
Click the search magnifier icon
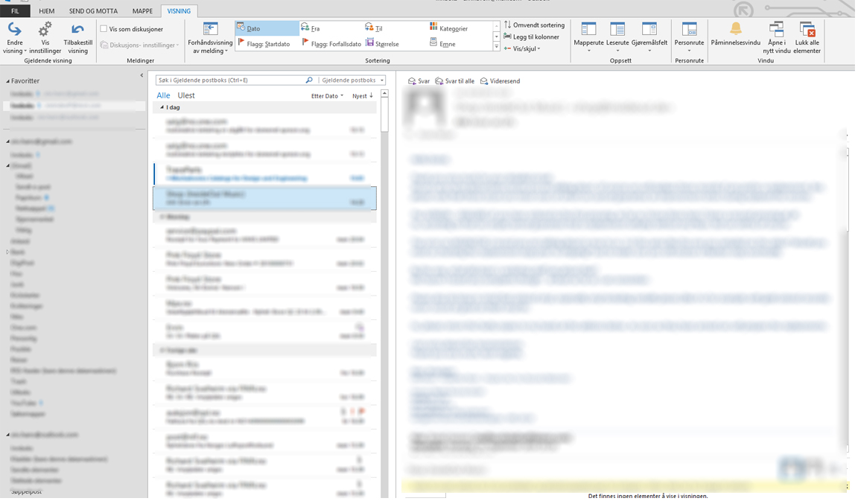309,80
